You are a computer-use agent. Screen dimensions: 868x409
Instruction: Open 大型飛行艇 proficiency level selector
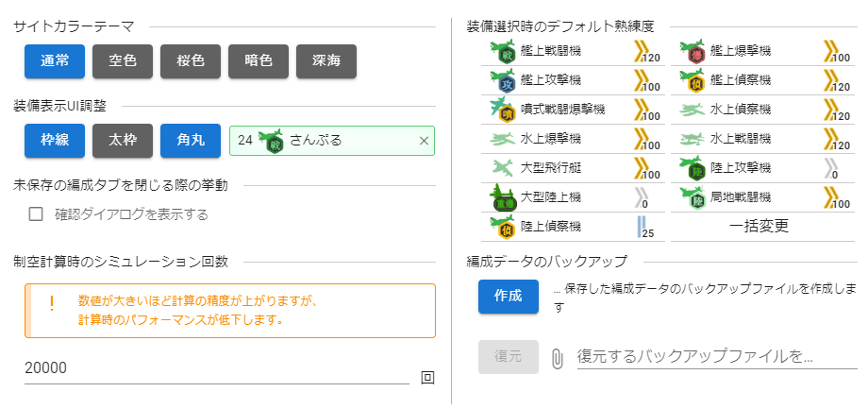pos(573,167)
